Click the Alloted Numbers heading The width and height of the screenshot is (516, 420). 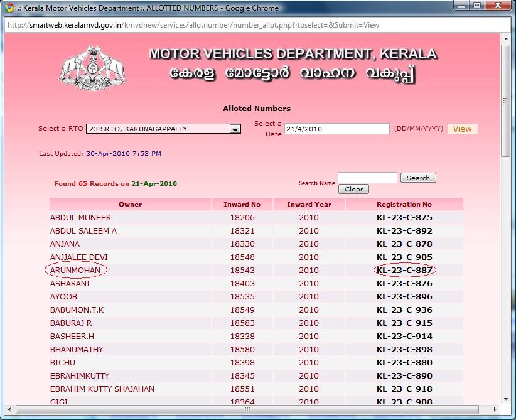tap(257, 109)
